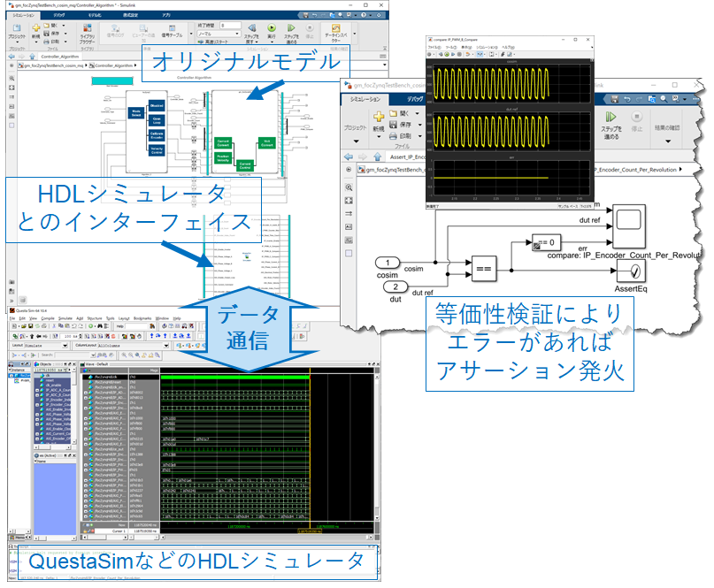The height and width of the screenshot is (588, 714).
Task: Click Save (保存) icon in Controller_Algorithm window
Action: (x=46, y=34)
